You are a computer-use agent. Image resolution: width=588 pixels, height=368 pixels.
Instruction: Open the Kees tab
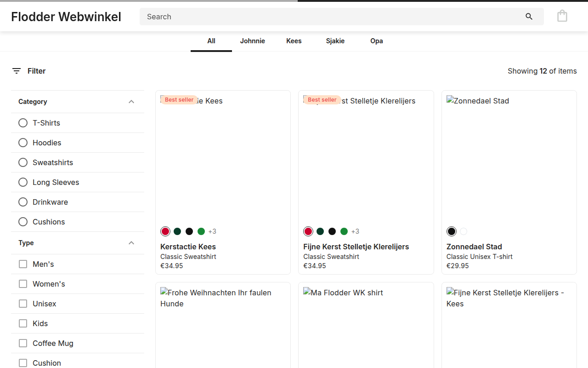point(294,41)
